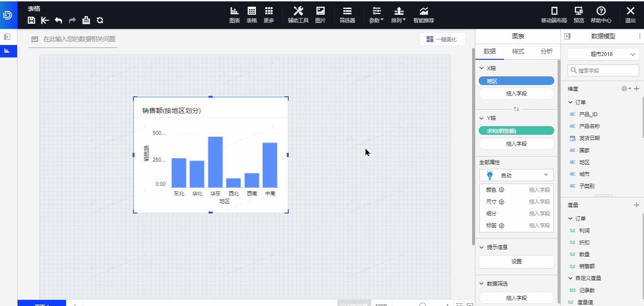Click the back-to-start arrow icon

[x=45, y=20]
